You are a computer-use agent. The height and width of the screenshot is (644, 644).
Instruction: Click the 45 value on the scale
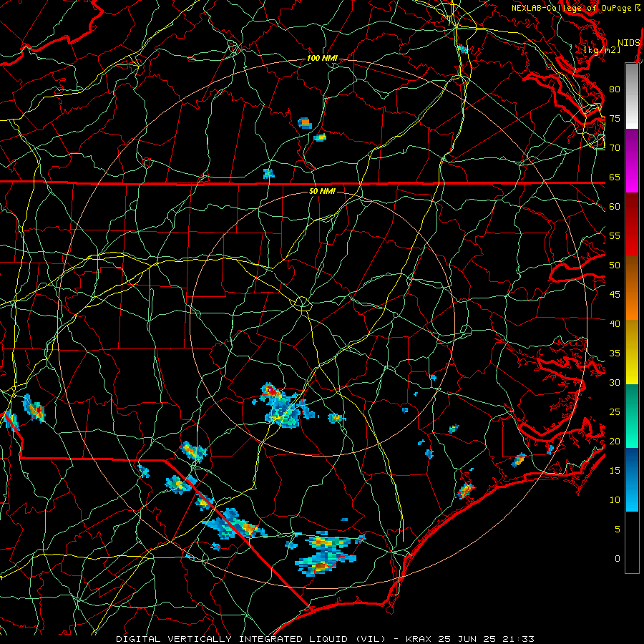[615, 295]
